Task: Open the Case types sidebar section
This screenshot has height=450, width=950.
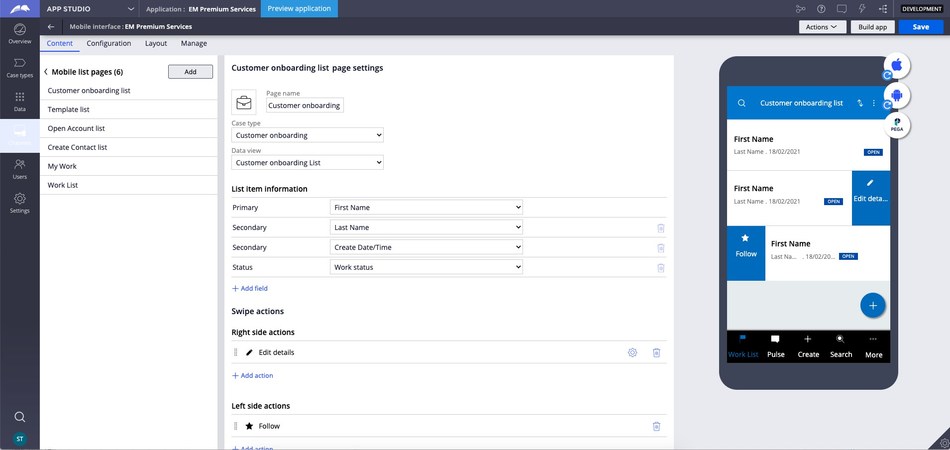Action: [19, 67]
